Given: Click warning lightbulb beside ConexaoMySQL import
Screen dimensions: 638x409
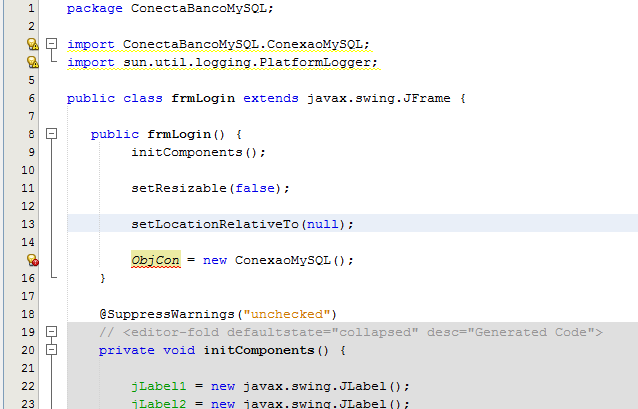Looking at the screenshot, I should [x=32, y=44].
